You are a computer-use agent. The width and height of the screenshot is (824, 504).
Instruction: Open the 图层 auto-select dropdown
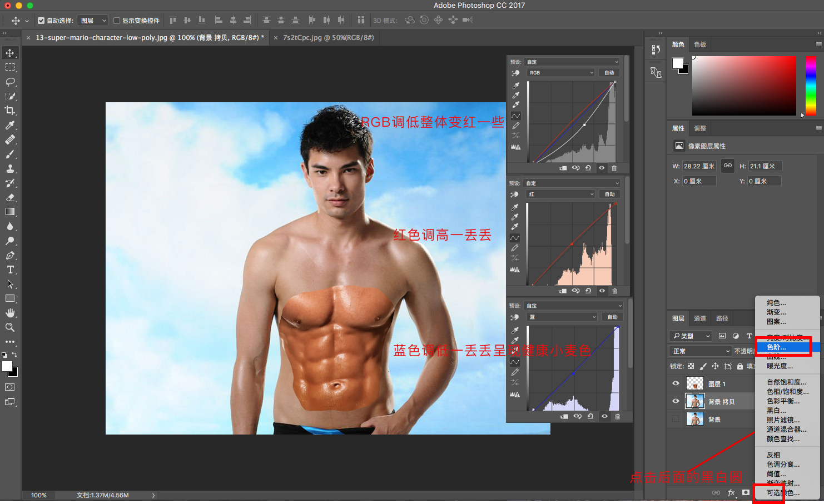(93, 21)
